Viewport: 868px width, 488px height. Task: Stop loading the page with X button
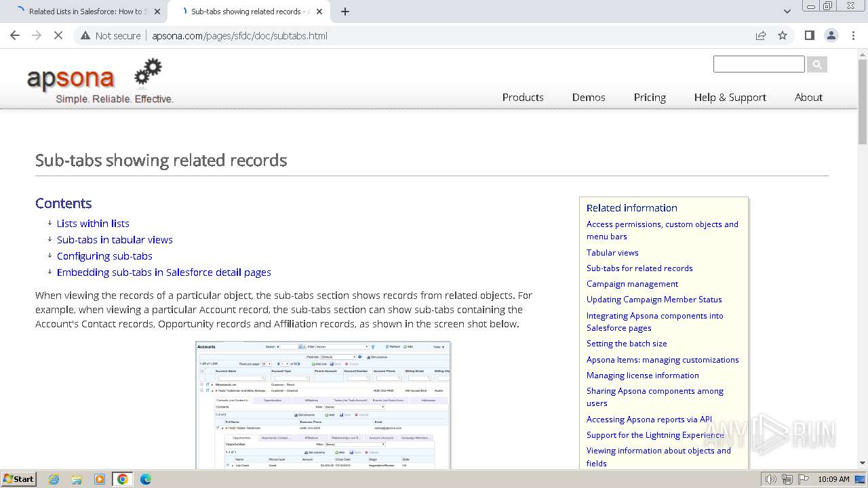58,35
